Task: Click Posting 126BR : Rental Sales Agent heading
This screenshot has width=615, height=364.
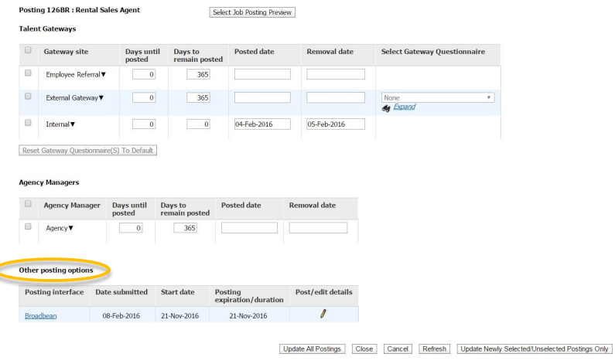Action: pyautogui.click(x=79, y=10)
